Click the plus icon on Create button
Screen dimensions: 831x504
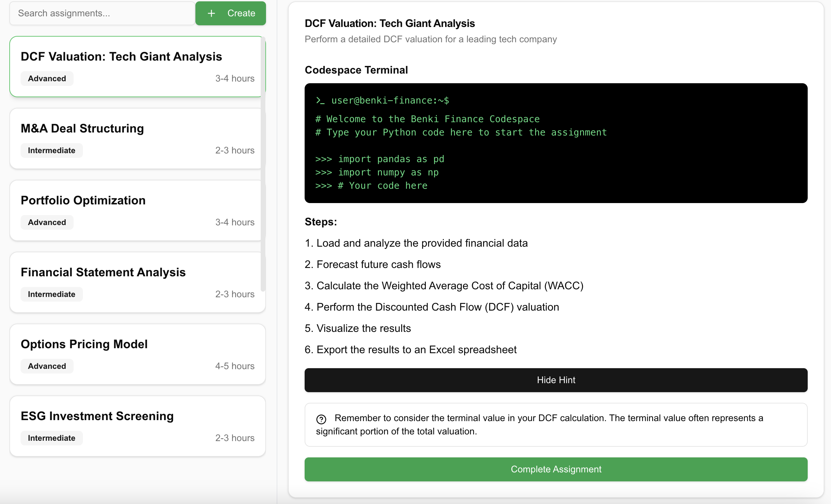click(x=211, y=14)
